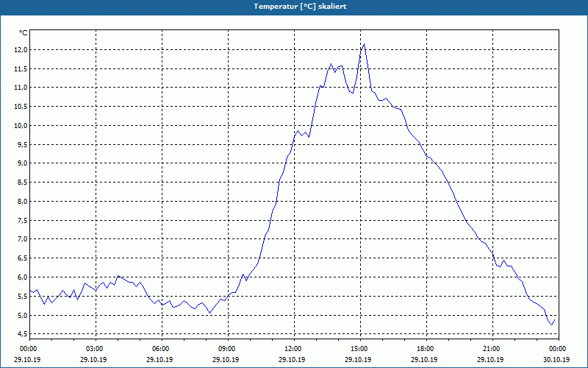Select the "7,0" y-axis value
The width and height of the screenshot is (588, 368).
(x=23, y=239)
